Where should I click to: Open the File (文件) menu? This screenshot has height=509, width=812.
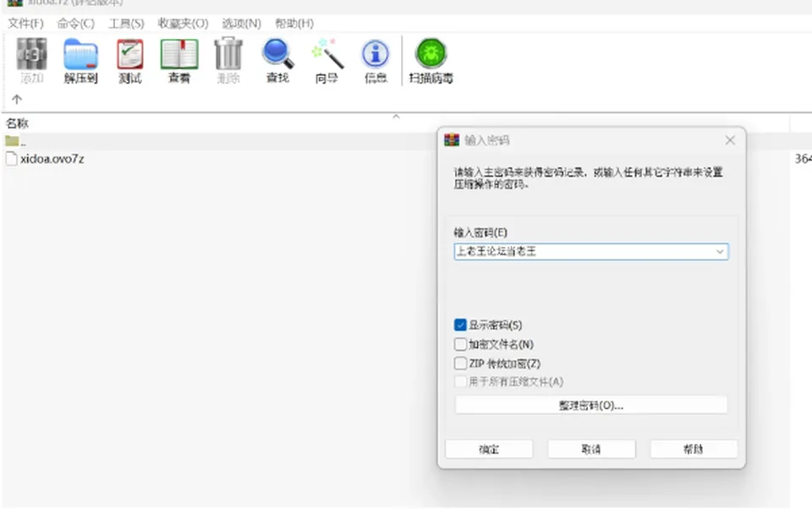(26, 24)
